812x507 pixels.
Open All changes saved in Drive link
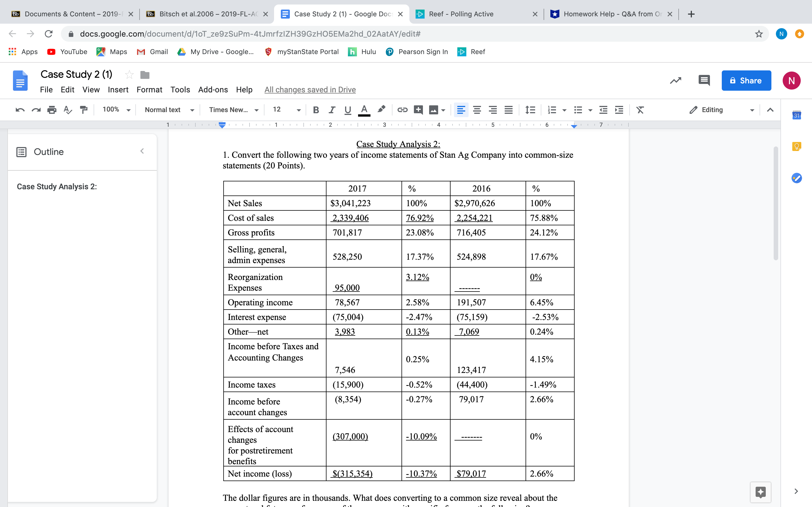point(309,90)
